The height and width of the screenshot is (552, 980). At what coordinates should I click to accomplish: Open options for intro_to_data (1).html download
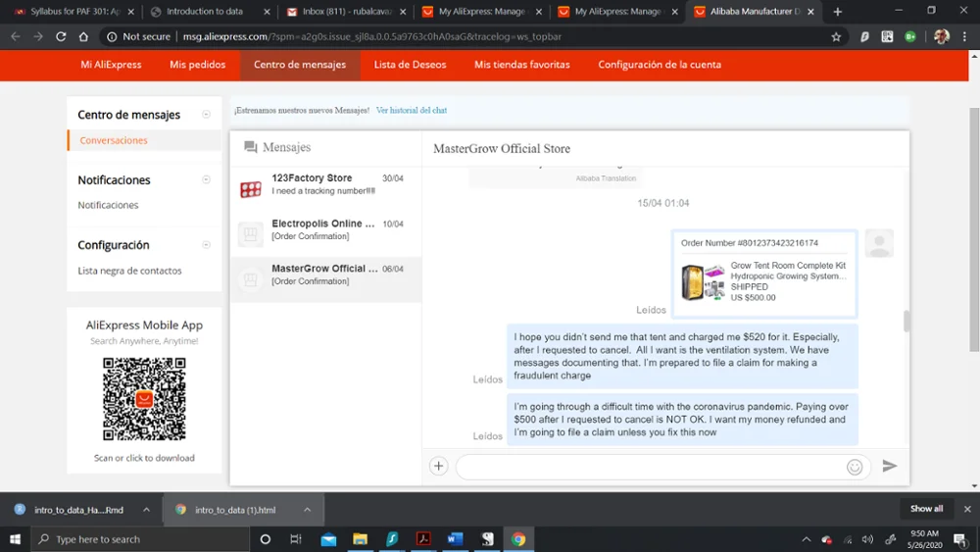(308, 510)
